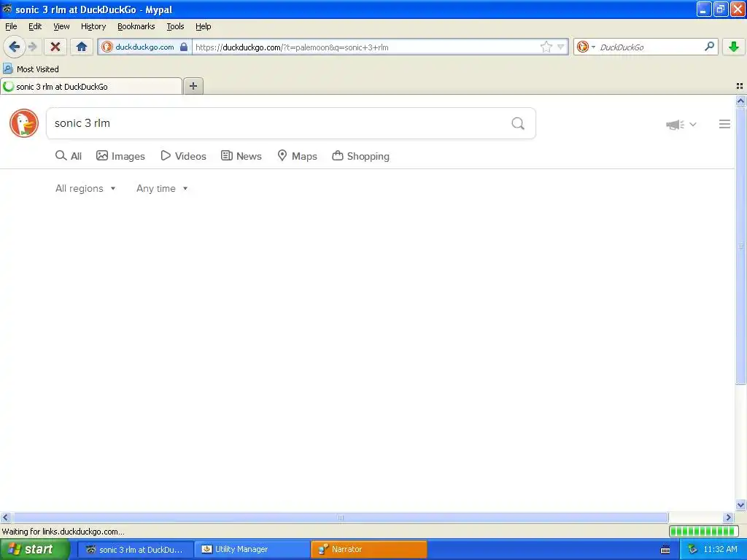Click the horizontal scrollbar thumb

tap(340, 517)
